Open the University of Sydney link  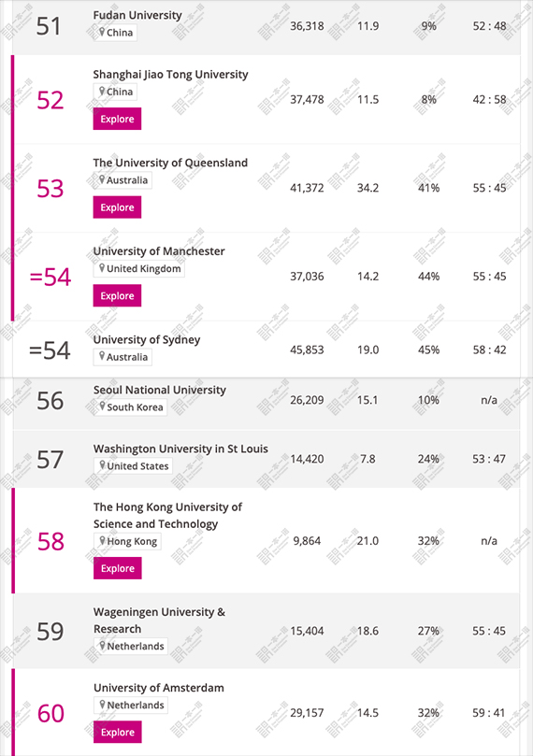point(147,340)
